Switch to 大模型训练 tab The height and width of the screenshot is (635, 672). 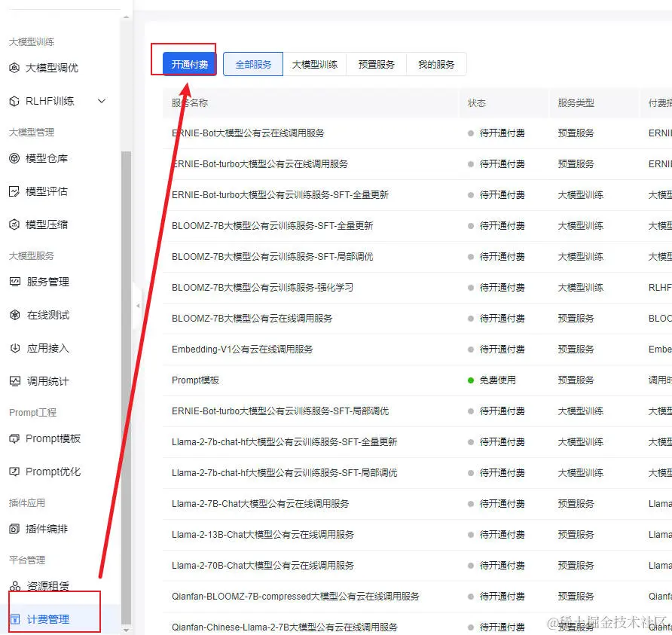click(x=315, y=64)
